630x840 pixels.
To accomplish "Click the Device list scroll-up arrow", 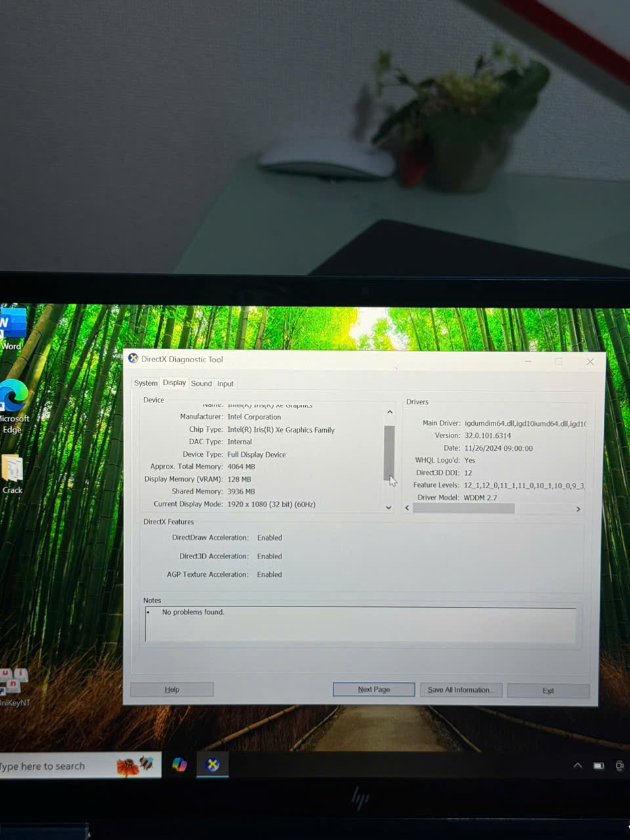I will tap(389, 412).
